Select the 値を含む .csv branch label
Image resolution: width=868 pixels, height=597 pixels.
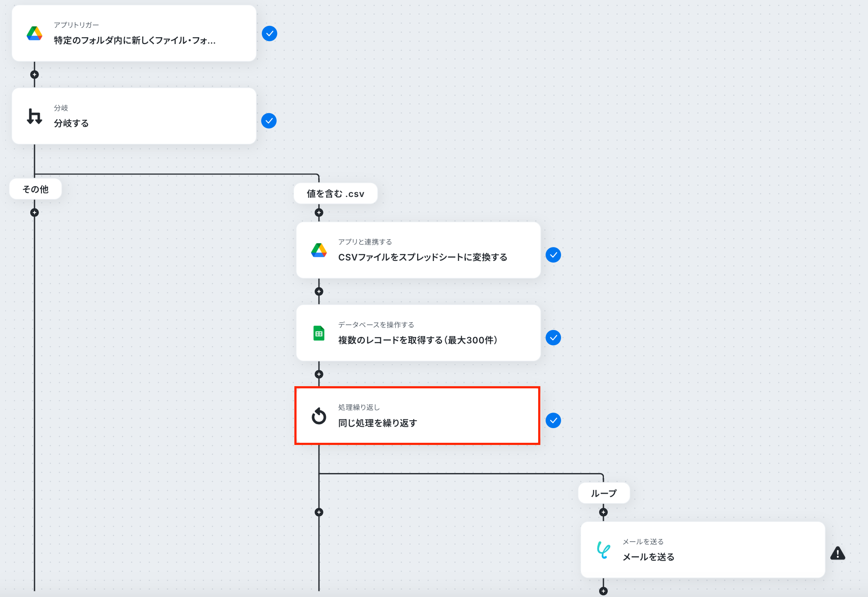click(335, 194)
